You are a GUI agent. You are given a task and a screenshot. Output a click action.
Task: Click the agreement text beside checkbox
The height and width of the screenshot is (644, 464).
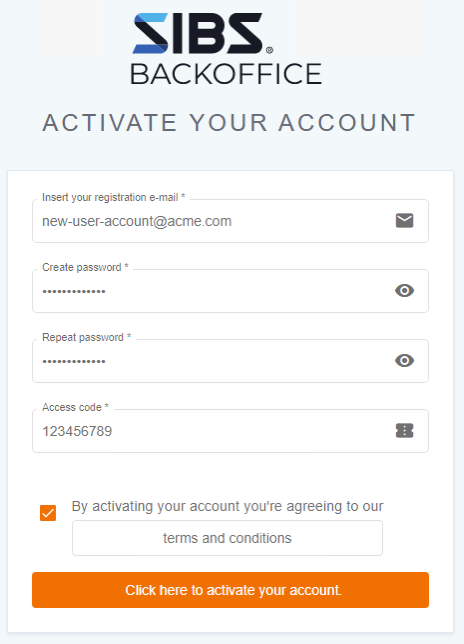click(227, 506)
